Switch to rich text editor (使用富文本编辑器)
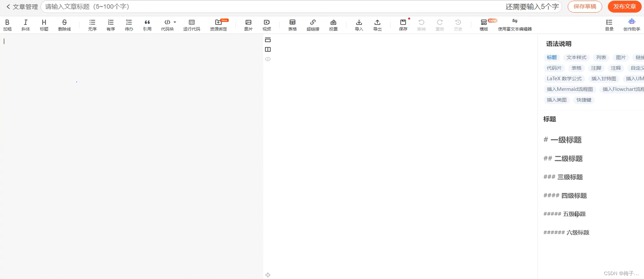644x279 pixels. (x=515, y=25)
